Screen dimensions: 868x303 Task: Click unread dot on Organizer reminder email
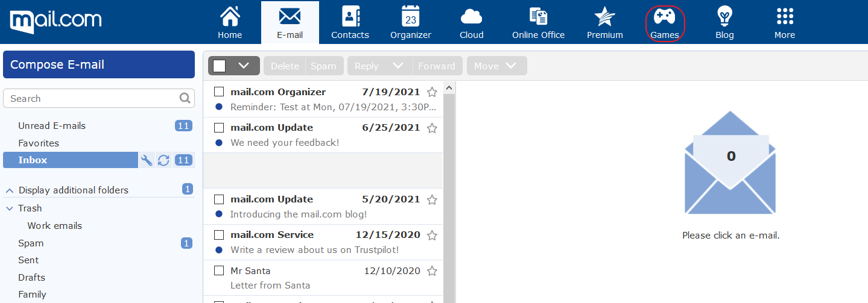(x=219, y=107)
